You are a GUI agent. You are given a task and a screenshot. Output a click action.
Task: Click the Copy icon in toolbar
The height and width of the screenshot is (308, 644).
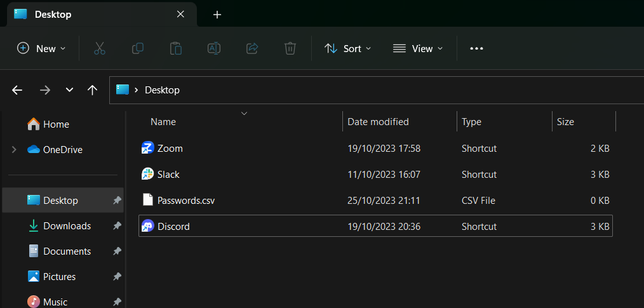point(137,48)
